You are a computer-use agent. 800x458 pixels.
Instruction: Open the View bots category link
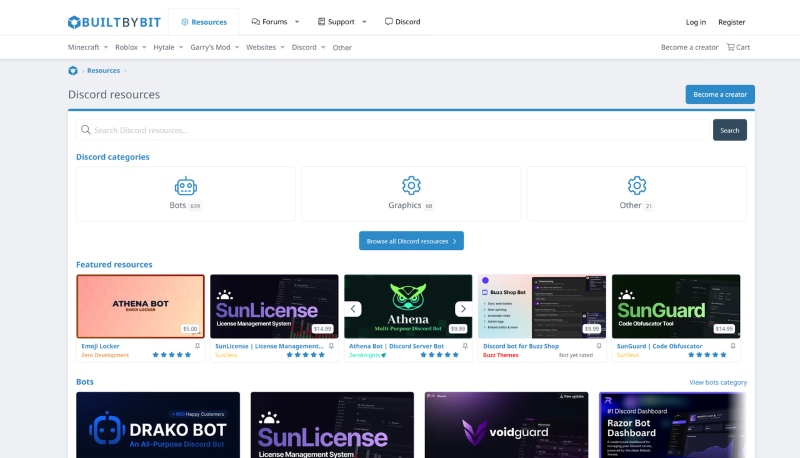coord(718,382)
